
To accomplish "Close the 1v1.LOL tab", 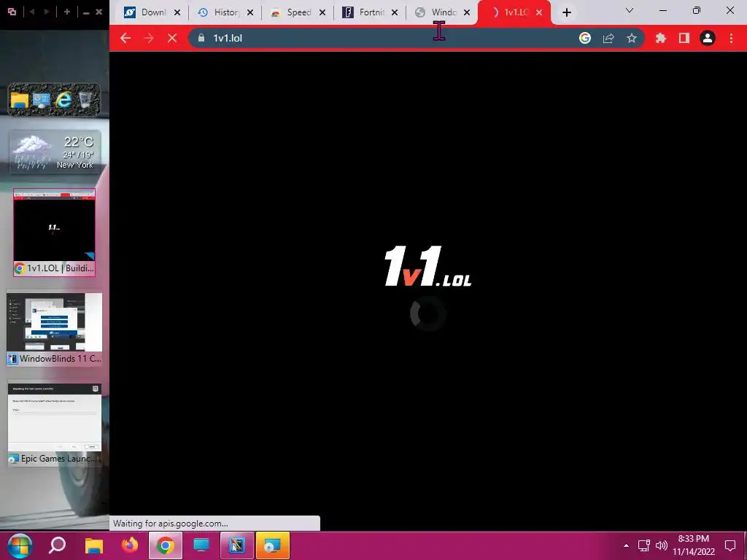I will pos(539,12).
